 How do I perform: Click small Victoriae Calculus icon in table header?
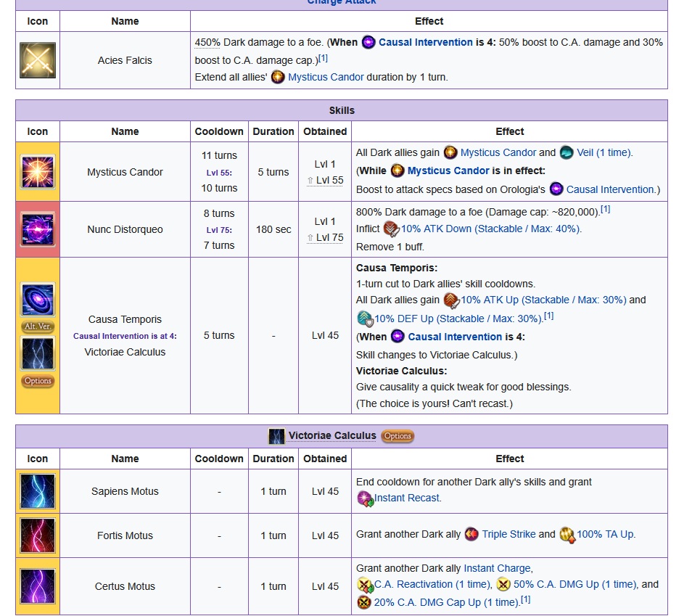point(276,436)
